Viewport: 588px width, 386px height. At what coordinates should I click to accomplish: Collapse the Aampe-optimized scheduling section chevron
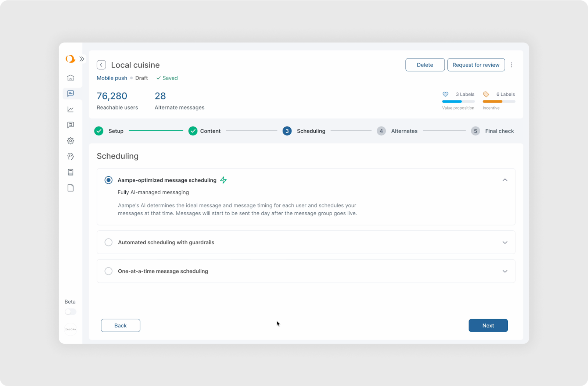tap(505, 180)
